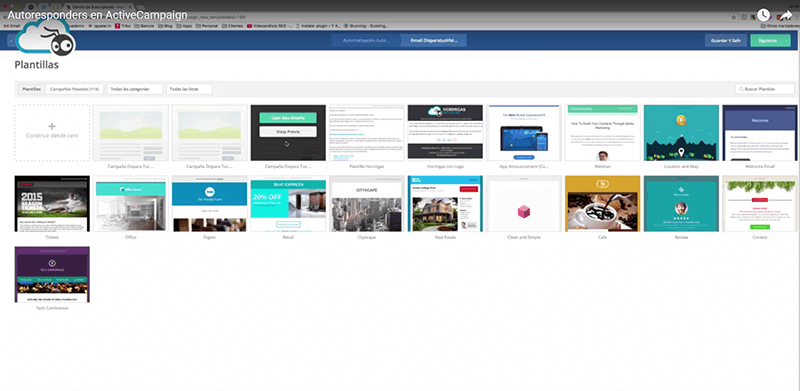
Task: Select the Real Estate template thumbnail
Action: 445,204
